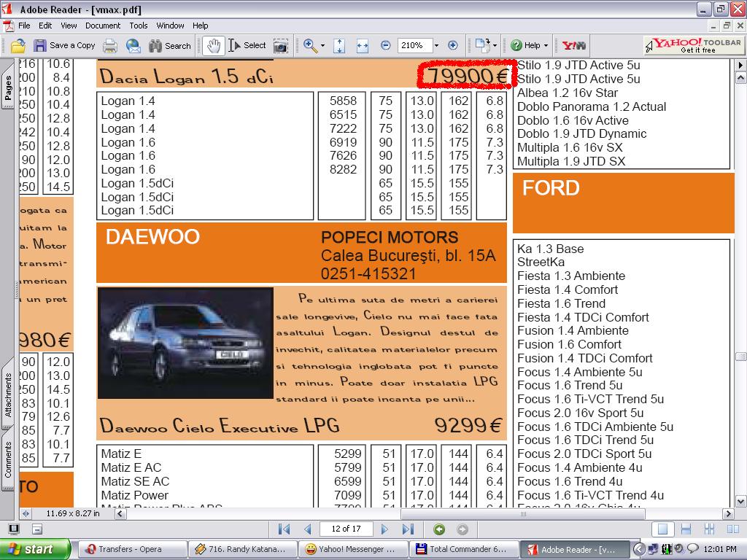The image size is (747, 560).
Task: Expand the Zoom In tool dropdown arrow
Action: (x=322, y=45)
